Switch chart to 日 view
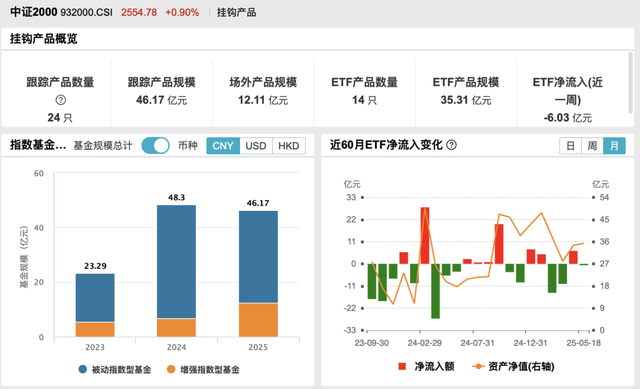 pyautogui.click(x=570, y=146)
